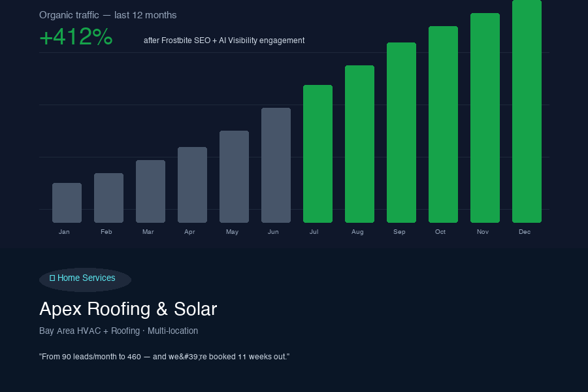Click the Mar axis label
Screen dimensions: 588x392
pyautogui.click(x=148, y=232)
